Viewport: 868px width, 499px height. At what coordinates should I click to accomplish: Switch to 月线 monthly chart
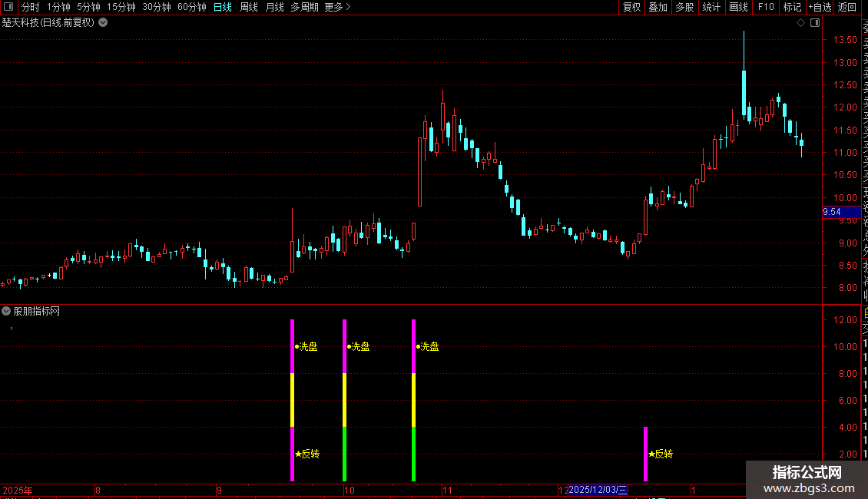pos(274,7)
